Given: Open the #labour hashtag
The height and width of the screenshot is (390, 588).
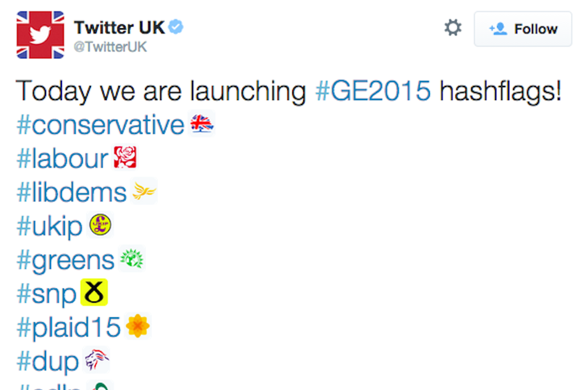Looking at the screenshot, I should [x=63, y=158].
